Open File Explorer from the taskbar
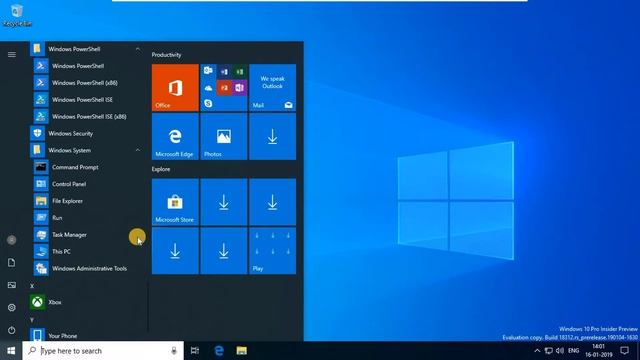Viewport: 640px width, 360px height. 242,351
